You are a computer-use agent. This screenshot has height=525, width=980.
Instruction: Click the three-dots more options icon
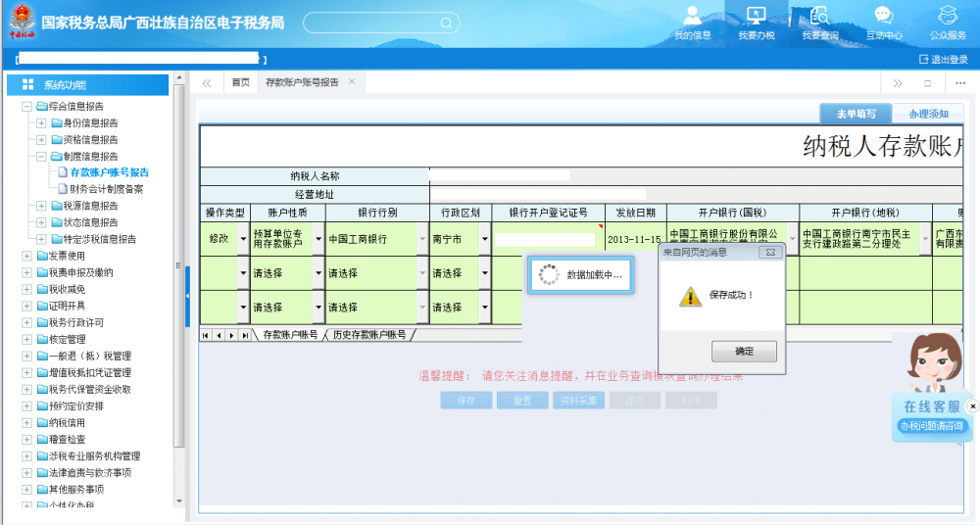[960, 83]
